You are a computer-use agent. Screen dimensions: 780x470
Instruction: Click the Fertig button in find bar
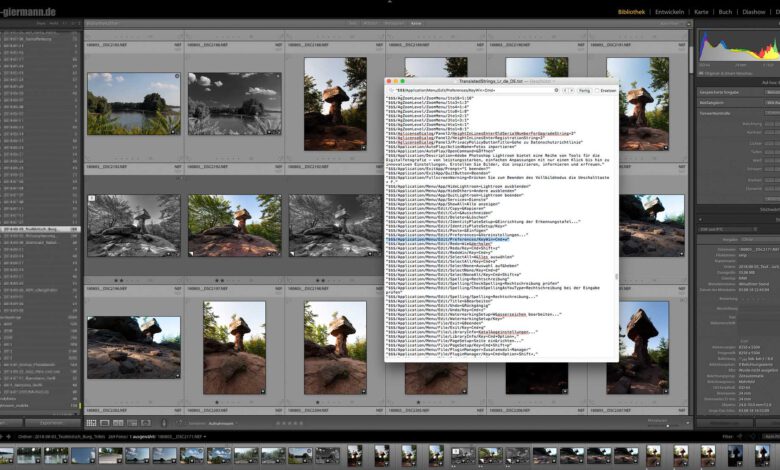click(582, 90)
